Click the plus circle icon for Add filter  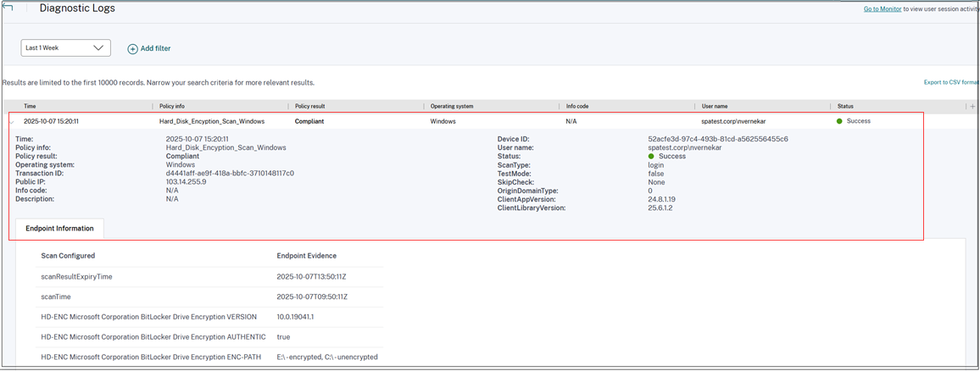tap(132, 49)
